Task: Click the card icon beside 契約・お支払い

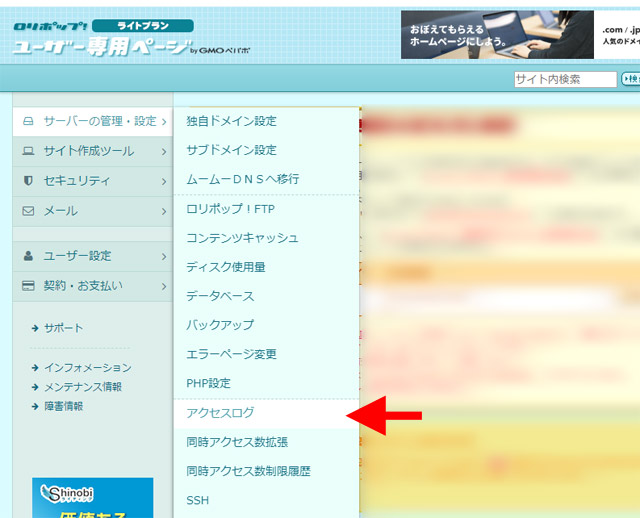Action: 28,286
